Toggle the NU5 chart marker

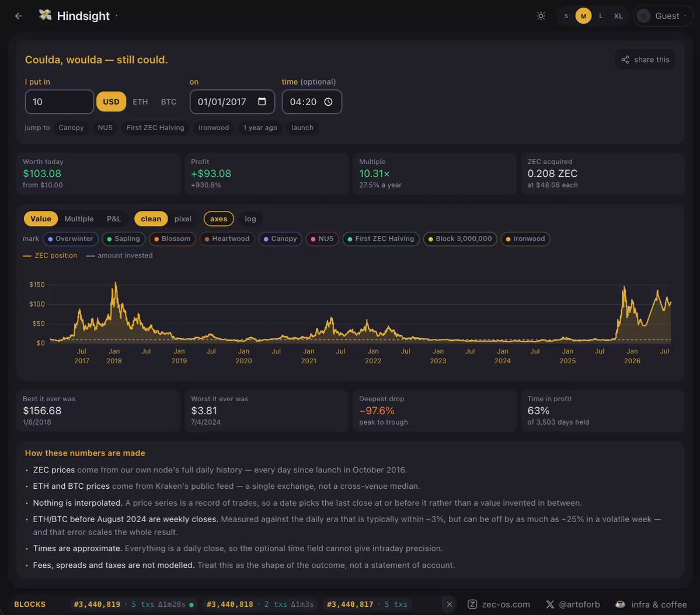pos(322,239)
